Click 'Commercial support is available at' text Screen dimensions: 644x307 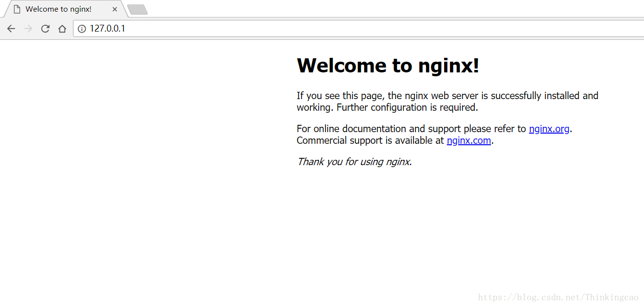point(371,140)
